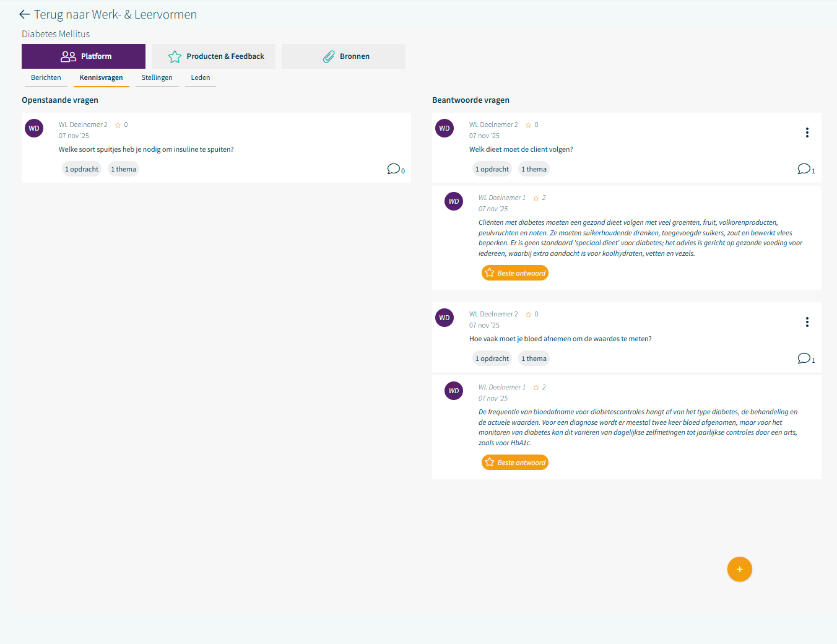Open three-dot menu for bloed afnemen question
837x644 pixels.
coord(807,322)
